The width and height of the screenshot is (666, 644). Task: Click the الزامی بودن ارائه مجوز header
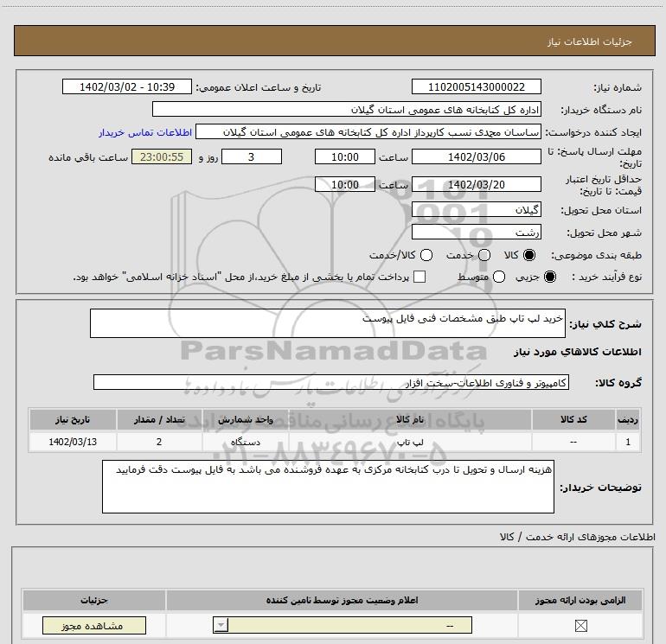pos(580,600)
